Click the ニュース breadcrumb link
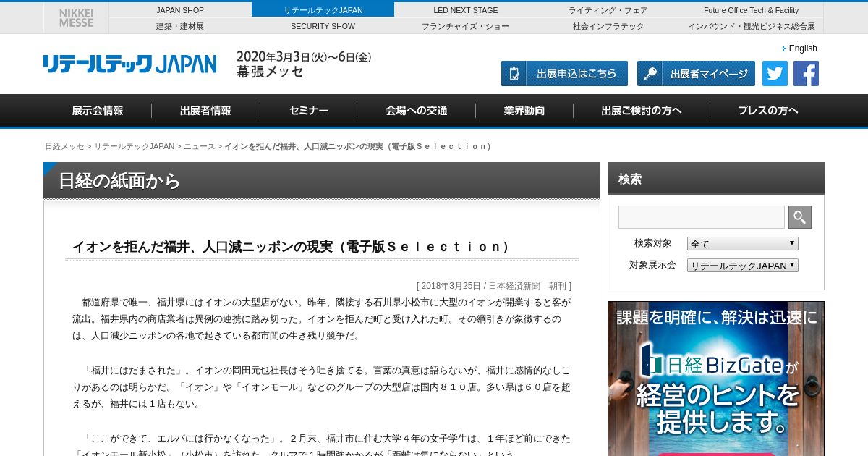 coord(199,146)
